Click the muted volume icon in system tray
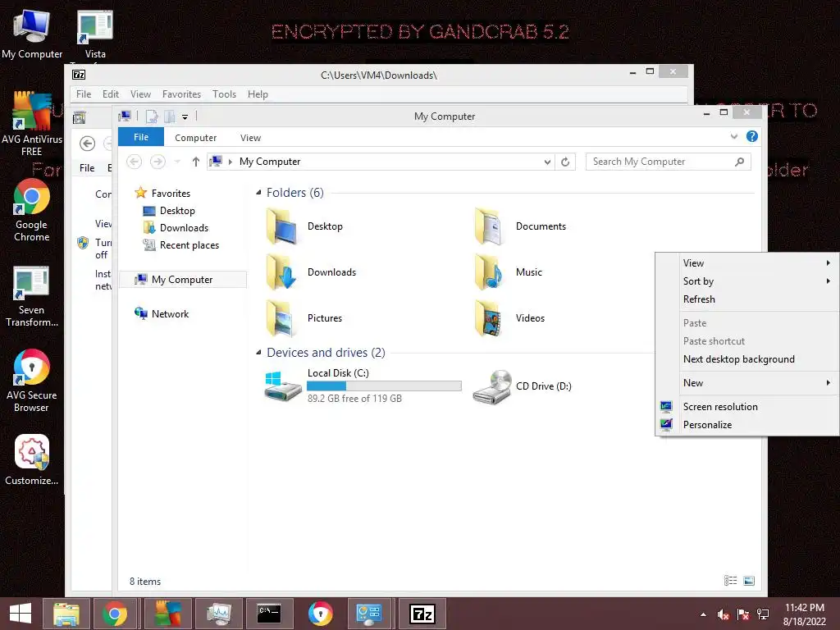 (x=723, y=614)
